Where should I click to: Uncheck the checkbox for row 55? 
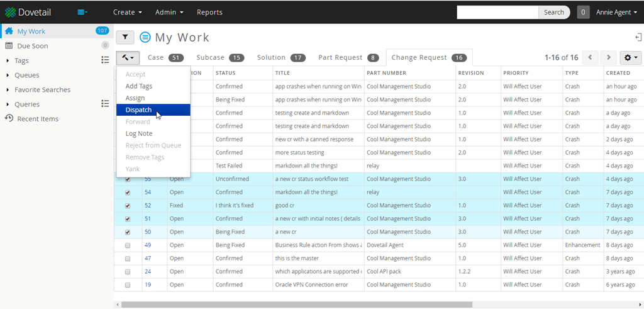coord(127,179)
